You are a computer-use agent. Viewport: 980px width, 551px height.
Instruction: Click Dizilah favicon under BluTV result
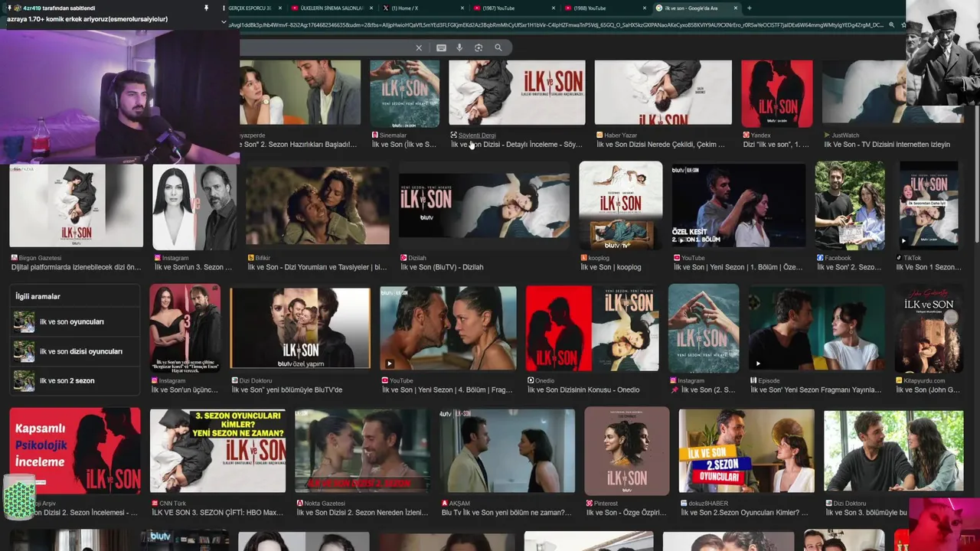pyautogui.click(x=403, y=258)
